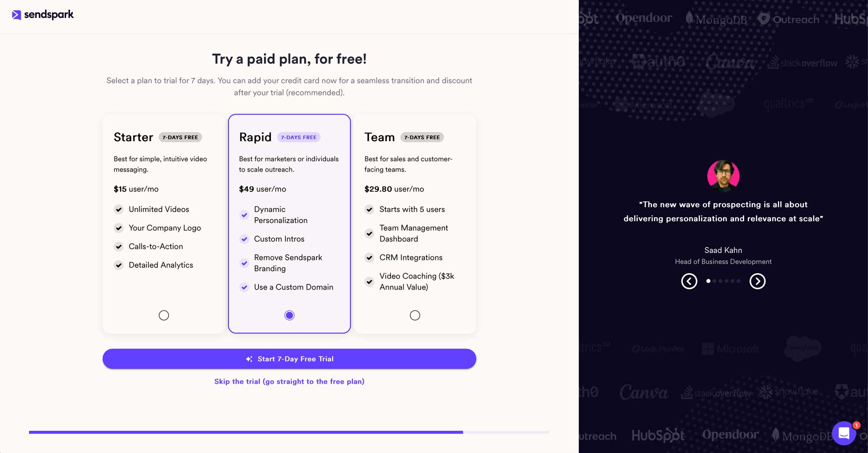Click the sparkle icon on the trial button
This screenshot has height=453, width=868.
click(249, 359)
